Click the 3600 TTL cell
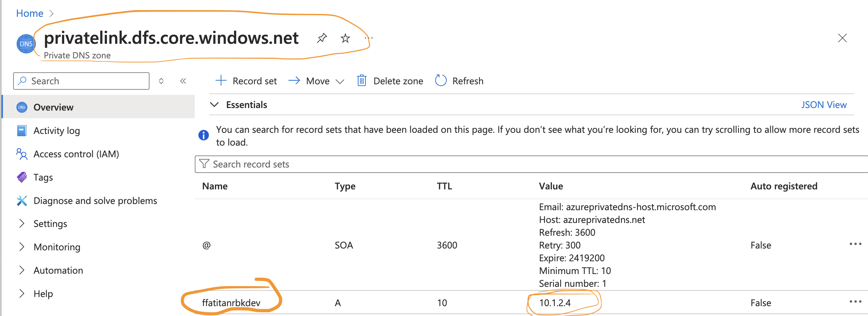This screenshot has height=316, width=868. point(447,245)
